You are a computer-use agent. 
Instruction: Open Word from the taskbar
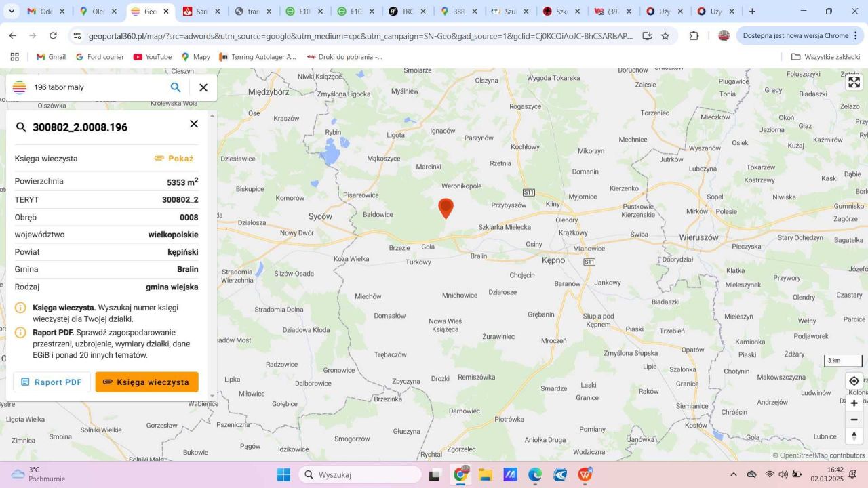point(584,474)
